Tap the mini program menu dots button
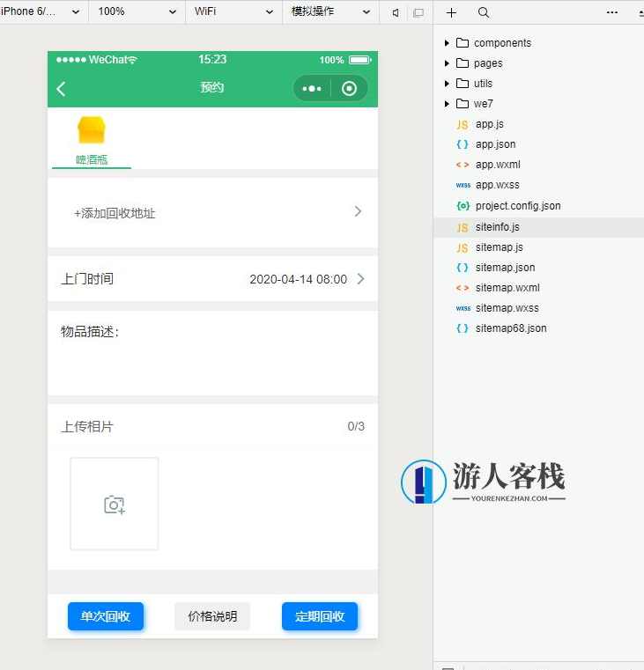Viewport: 644px width, 670px height. tap(312, 89)
